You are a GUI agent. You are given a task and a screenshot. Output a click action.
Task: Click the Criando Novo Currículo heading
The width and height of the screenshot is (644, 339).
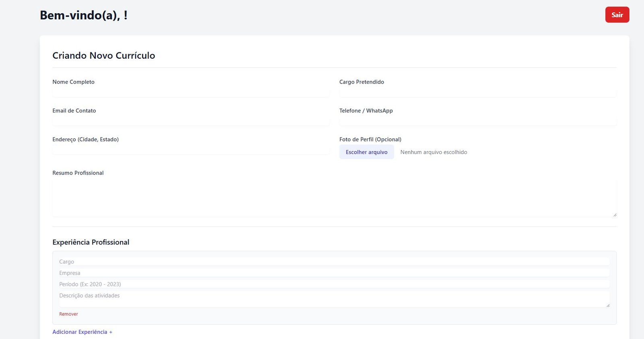(x=103, y=55)
